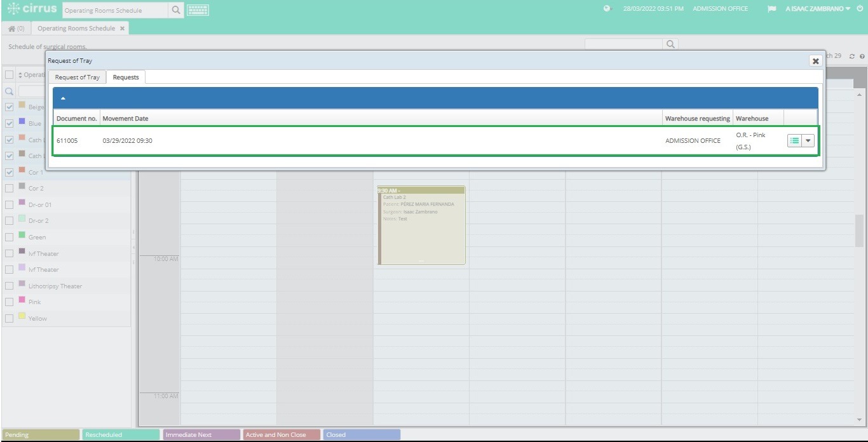
Task: Open the home tab icon with (0)
Action: pos(17,29)
